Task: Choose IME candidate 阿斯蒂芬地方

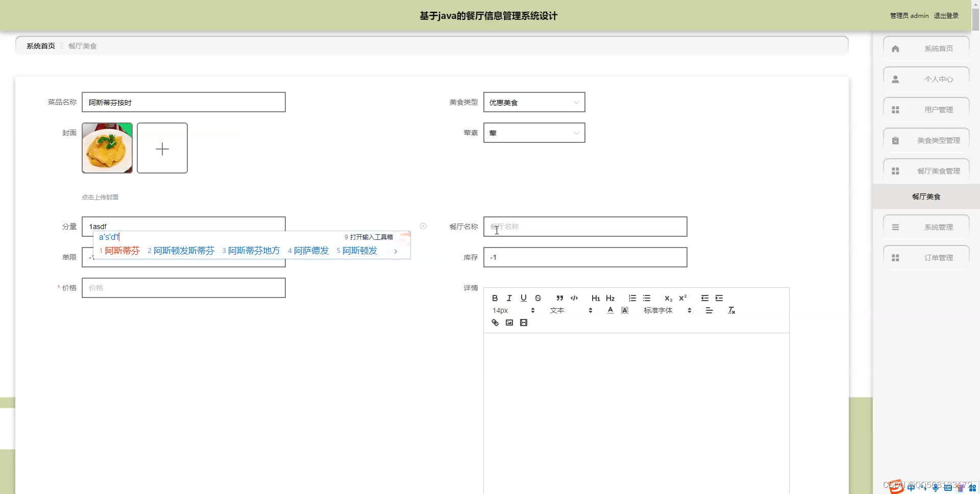Action: coord(251,251)
